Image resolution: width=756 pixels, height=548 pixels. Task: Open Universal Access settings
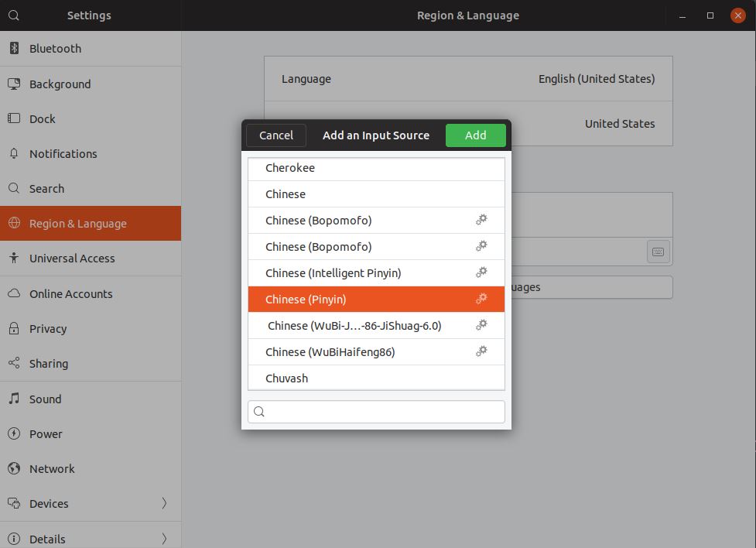[x=71, y=259]
